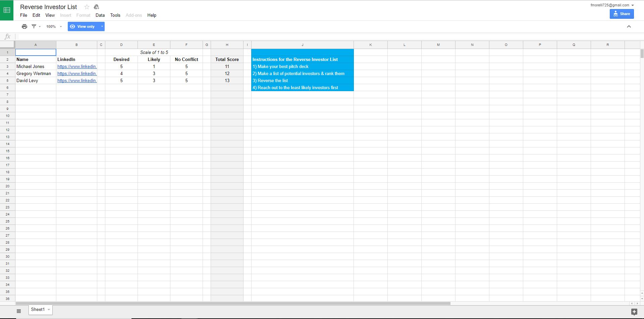Select the 'Make your best pitch deck' cell
The height and width of the screenshot is (319, 644).
click(303, 66)
